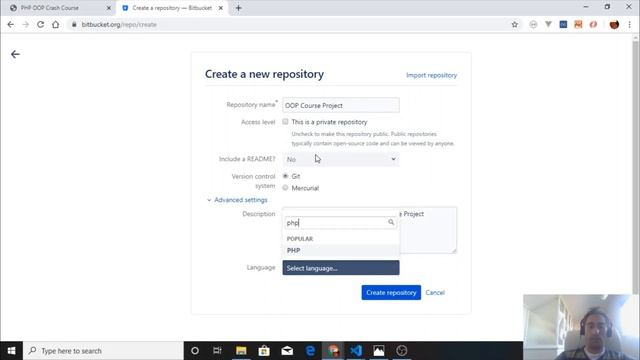This screenshot has width=640, height=360.
Task: Click the Cortana circle on taskbar
Action: pos(195,351)
